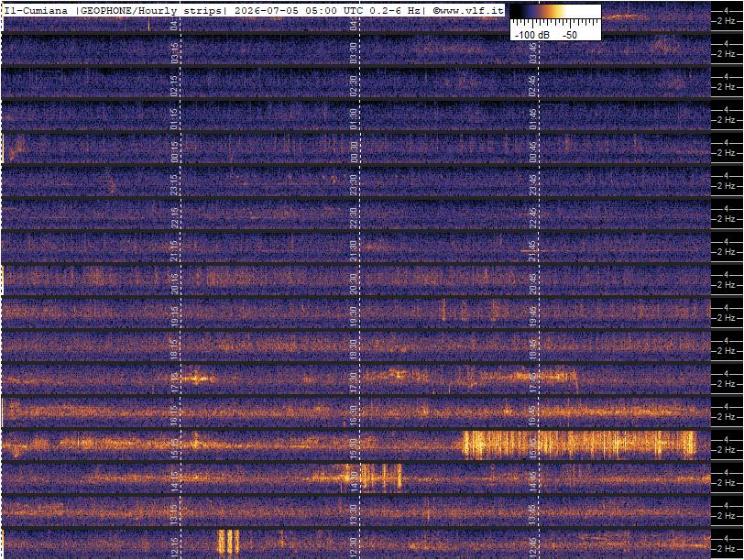This screenshot has width=744, height=560.
Task: Click the "13:45" time label
Action: pos(533,515)
